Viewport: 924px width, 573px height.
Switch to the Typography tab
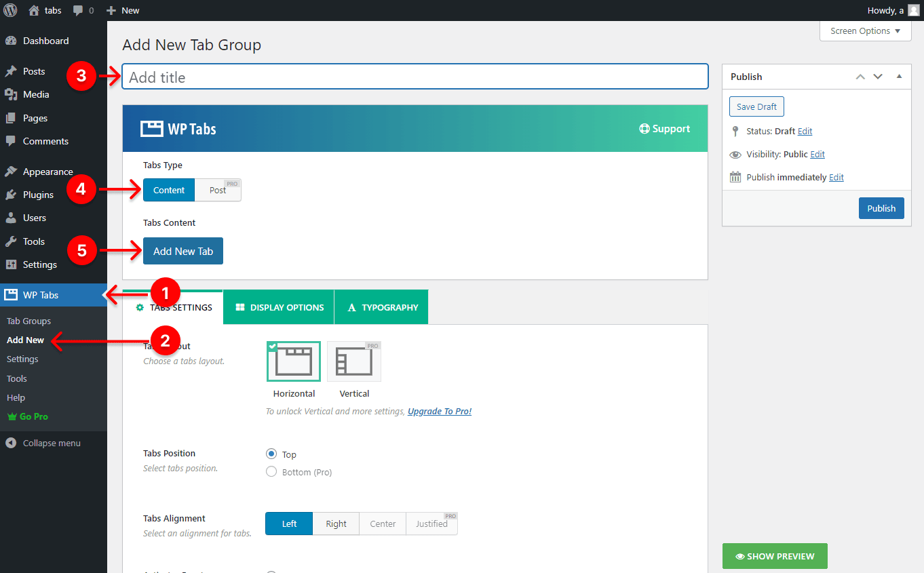[x=381, y=307]
